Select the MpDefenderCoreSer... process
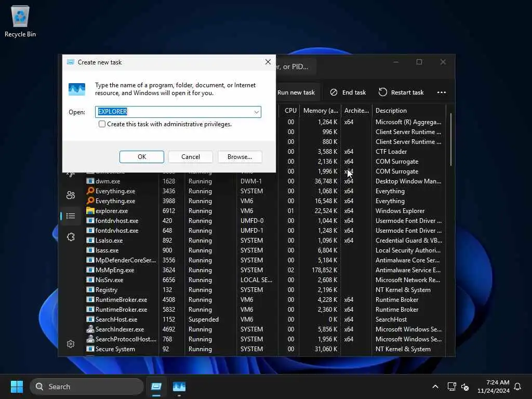 264,260
